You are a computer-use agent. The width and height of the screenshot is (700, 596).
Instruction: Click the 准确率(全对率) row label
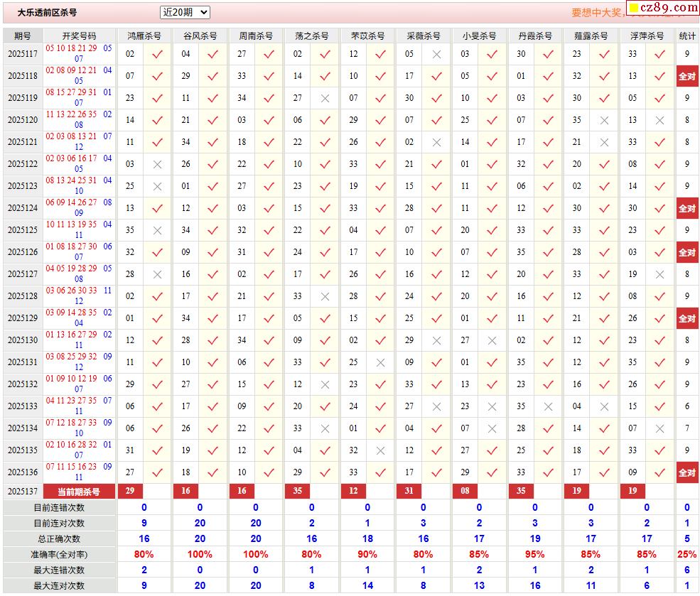coord(60,554)
